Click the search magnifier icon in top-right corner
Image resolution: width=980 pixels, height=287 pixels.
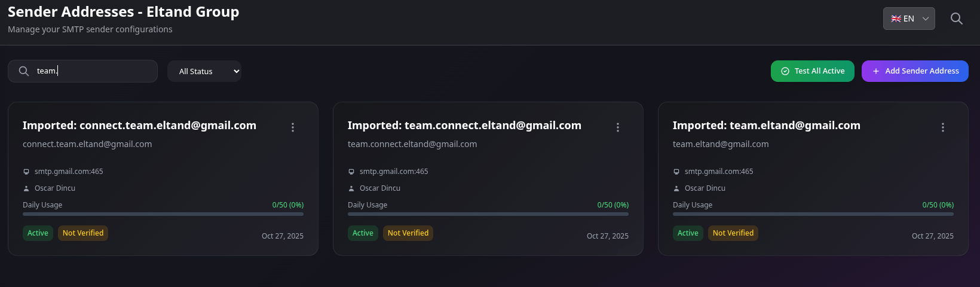pyautogui.click(x=956, y=19)
